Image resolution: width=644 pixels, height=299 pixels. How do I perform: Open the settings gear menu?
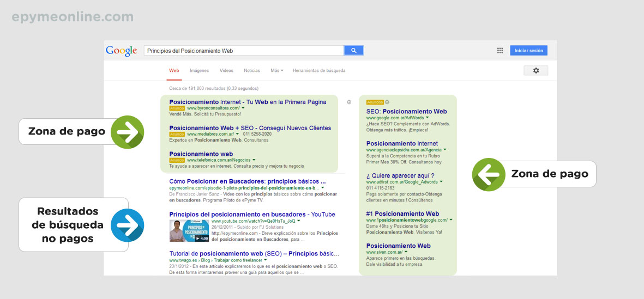[x=535, y=71]
